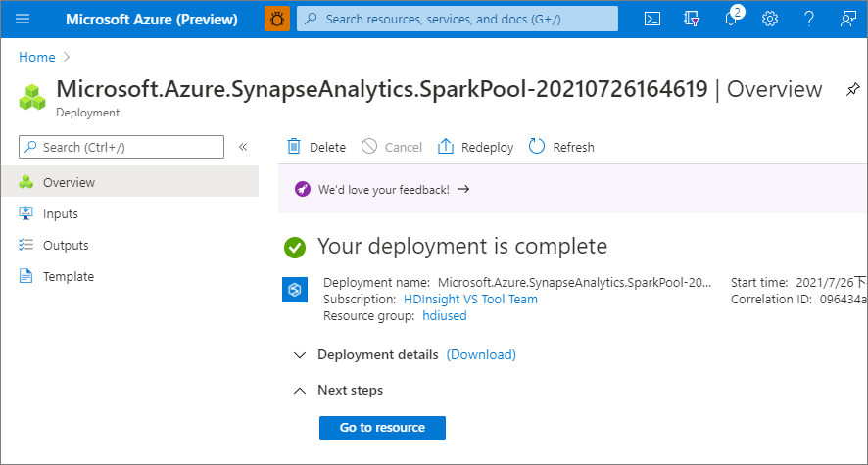Open portal settings gear
This screenshot has width=868, height=465.
[x=770, y=19]
